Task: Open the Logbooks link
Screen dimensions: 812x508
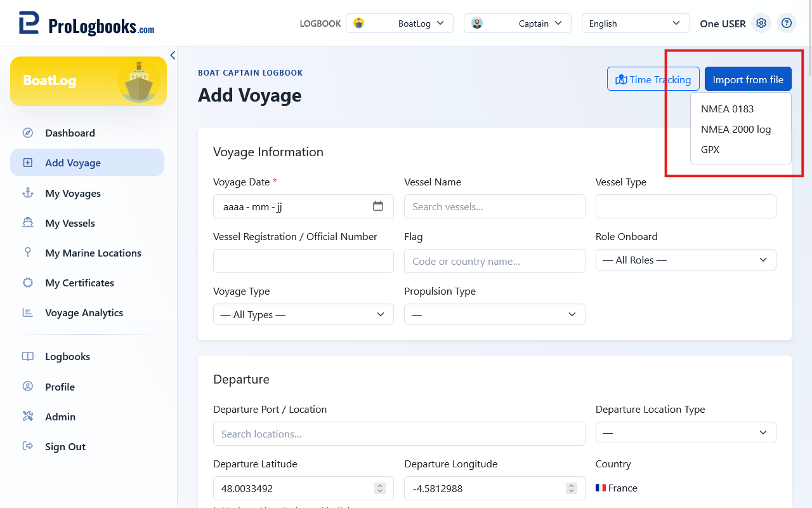Action: coord(87,356)
